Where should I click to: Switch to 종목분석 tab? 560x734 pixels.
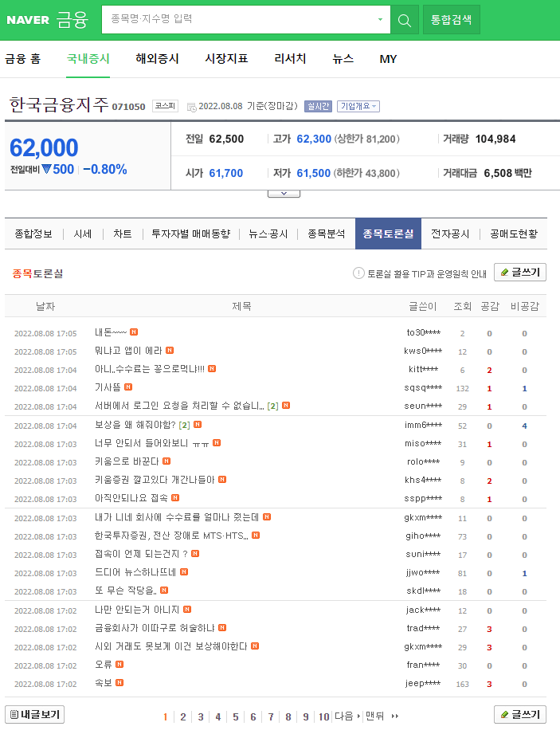(x=327, y=234)
